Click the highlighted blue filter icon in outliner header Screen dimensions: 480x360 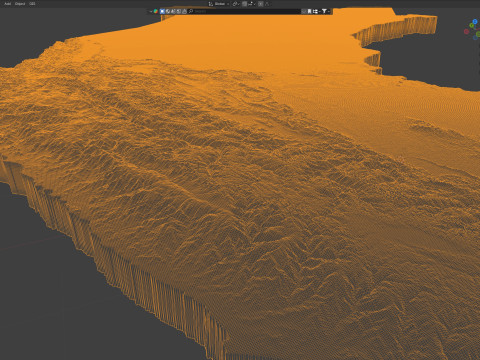[162, 11]
